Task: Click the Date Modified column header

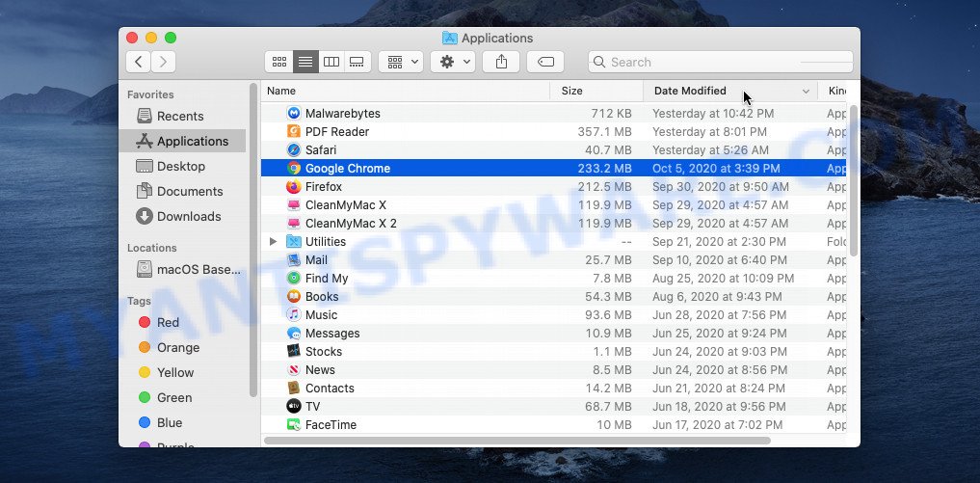Action: pyautogui.click(x=730, y=91)
